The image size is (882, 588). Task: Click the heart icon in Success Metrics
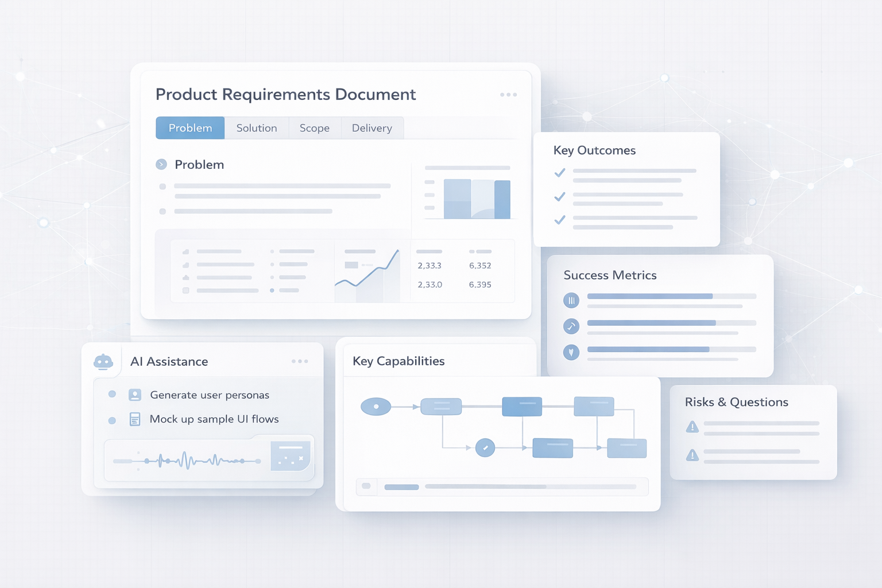[571, 352]
